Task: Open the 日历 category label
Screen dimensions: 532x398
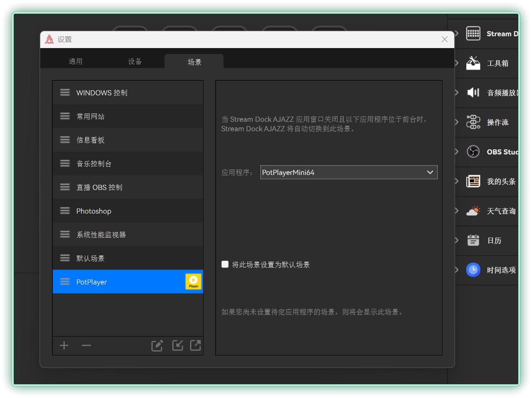Action: click(x=494, y=240)
